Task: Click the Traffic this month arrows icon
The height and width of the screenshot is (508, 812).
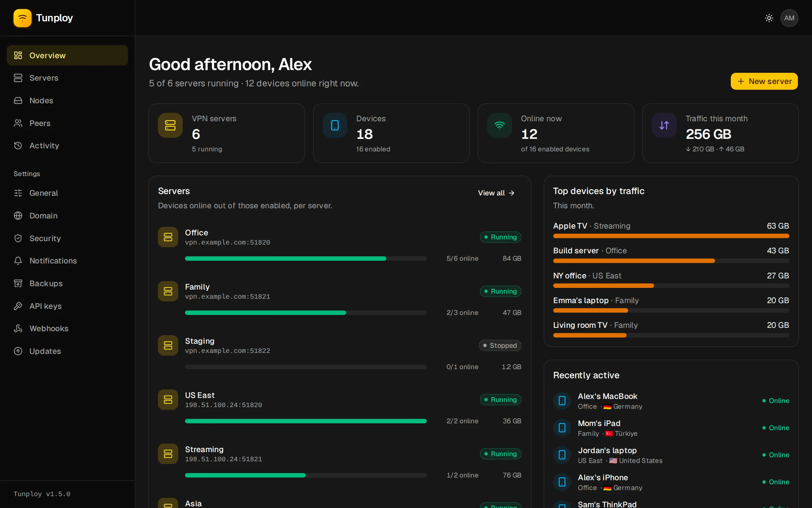Action: click(x=664, y=125)
